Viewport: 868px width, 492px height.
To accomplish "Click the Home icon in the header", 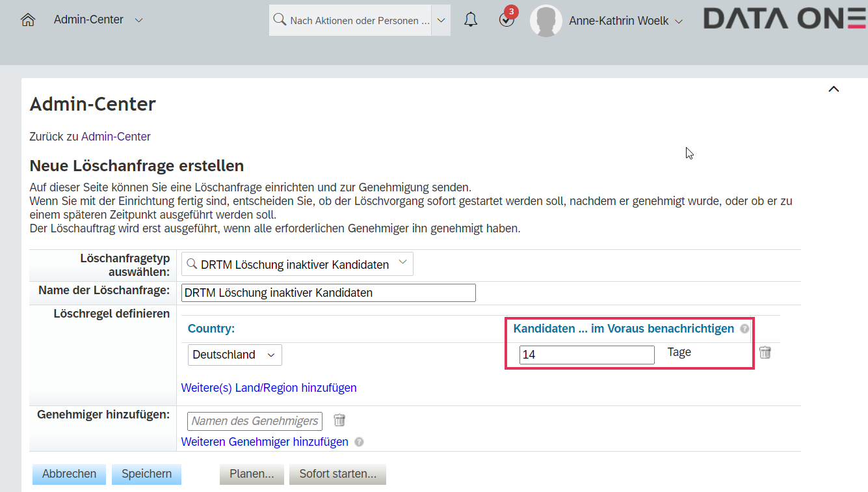I will (x=27, y=20).
